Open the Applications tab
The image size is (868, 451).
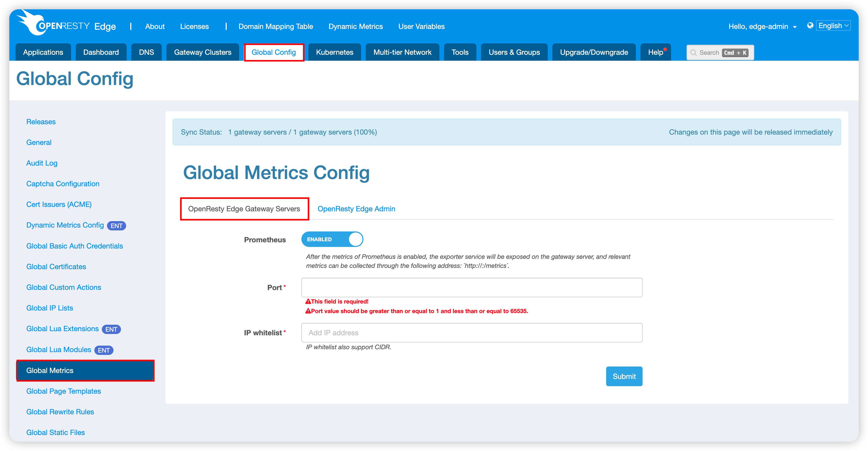coord(43,52)
